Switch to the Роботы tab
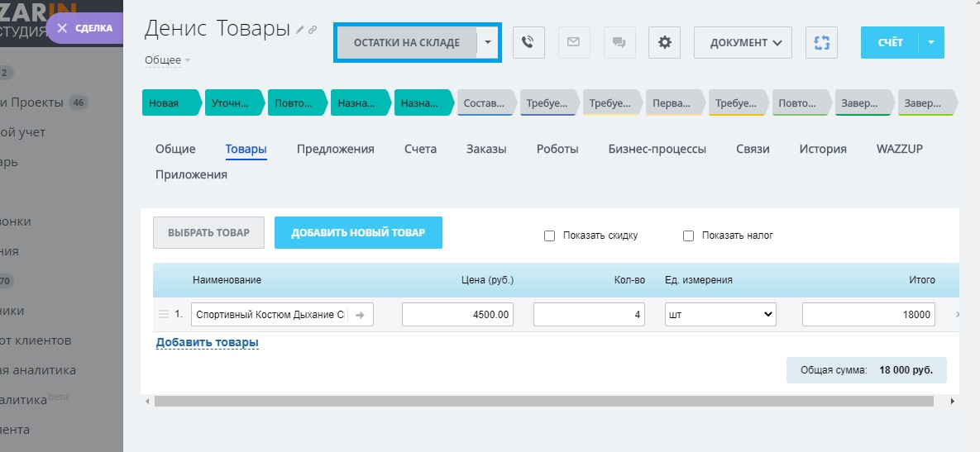Screen dimensions: 980x452 557,150
